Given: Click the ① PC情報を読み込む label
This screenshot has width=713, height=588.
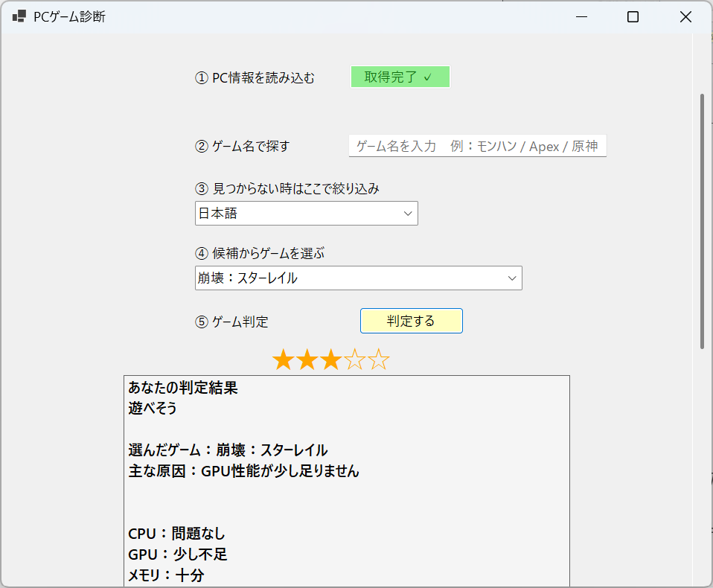Looking at the screenshot, I should click(255, 77).
